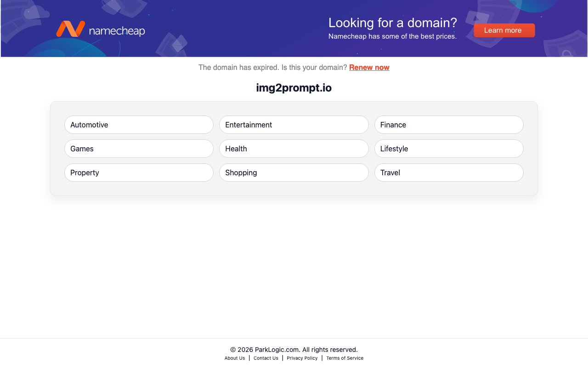Viewport: 588px width, 368px height.
Task: Click the Learn more button
Action: click(504, 30)
